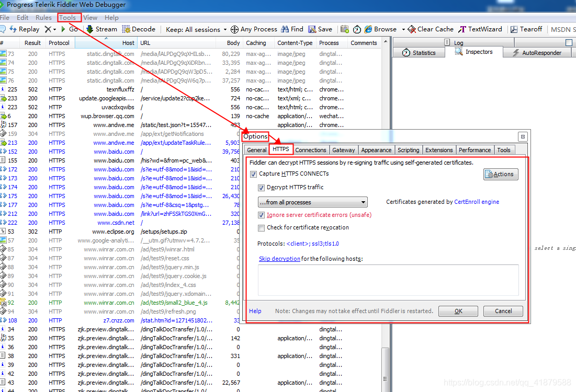Open the Performance options tab
This screenshot has width=576, height=392.
(x=475, y=150)
